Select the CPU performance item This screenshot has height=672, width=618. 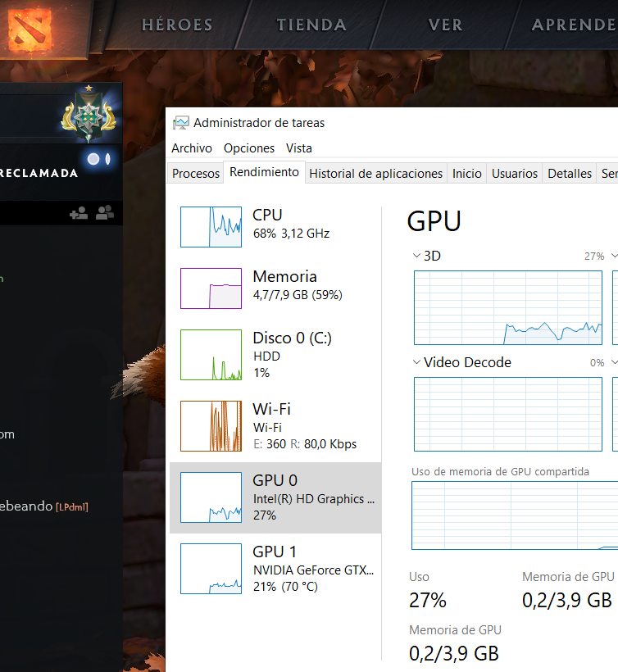point(275,227)
